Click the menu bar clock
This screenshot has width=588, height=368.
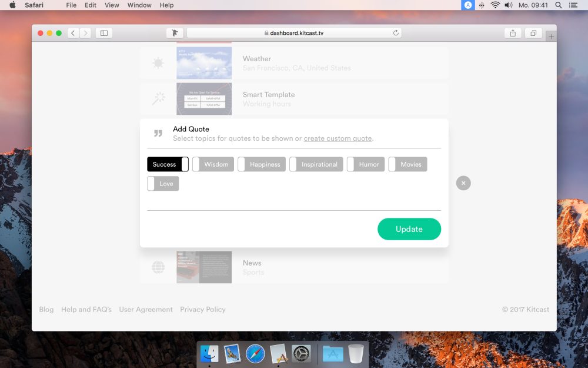[533, 5]
